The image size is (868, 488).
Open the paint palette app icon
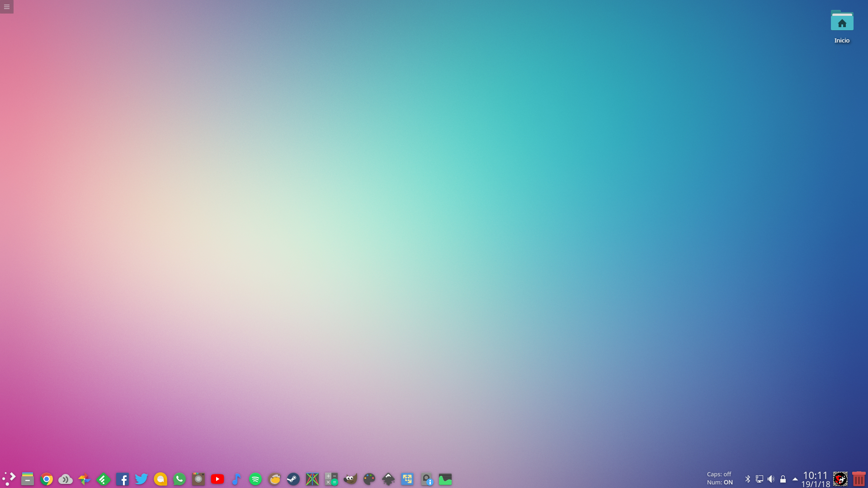pos(369,479)
